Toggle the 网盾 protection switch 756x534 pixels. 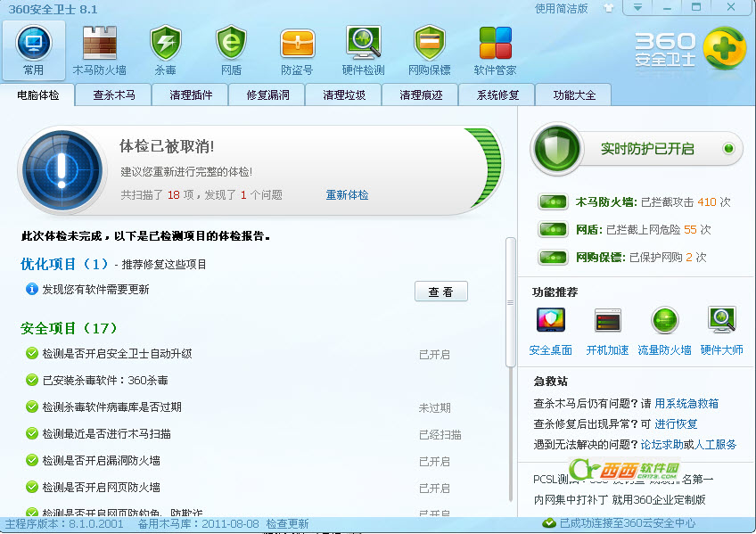click(x=553, y=229)
